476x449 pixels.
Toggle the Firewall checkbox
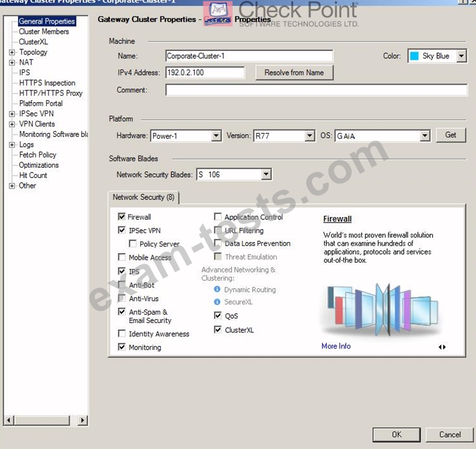pos(122,216)
